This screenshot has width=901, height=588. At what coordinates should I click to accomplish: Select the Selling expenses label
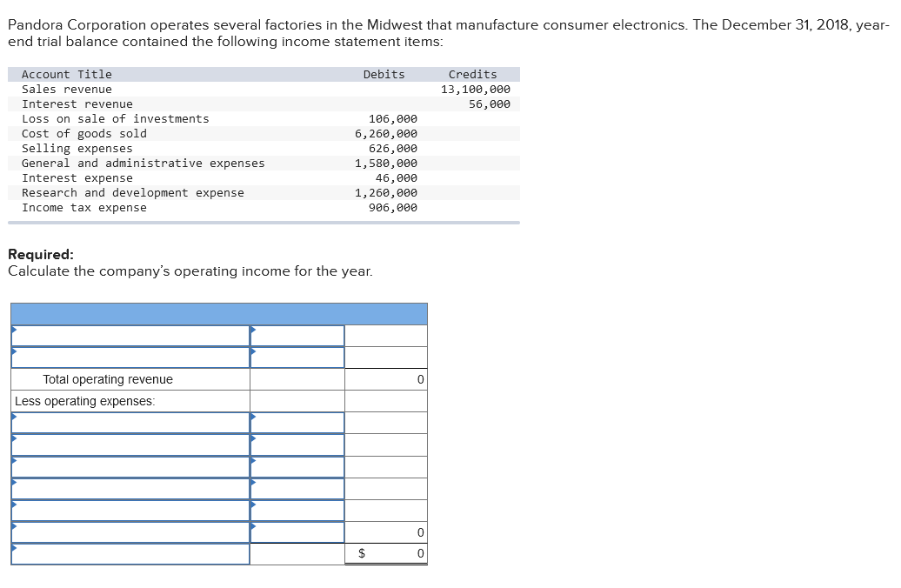(x=77, y=148)
